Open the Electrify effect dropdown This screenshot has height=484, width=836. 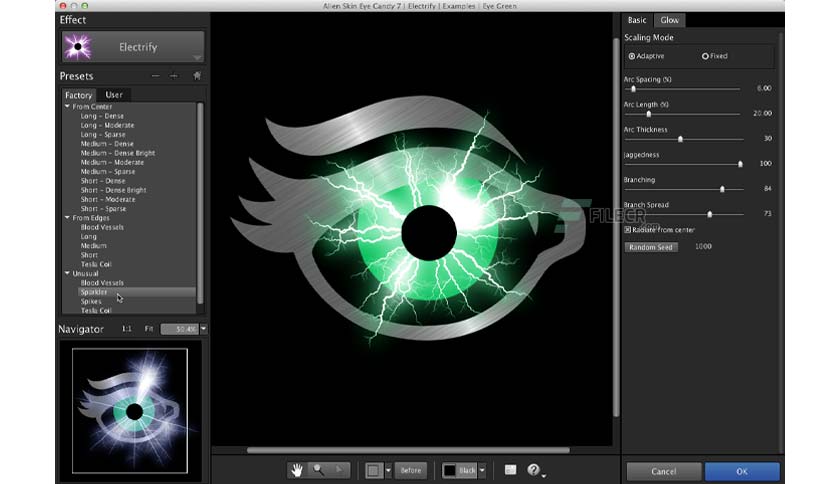click(197, 58)
